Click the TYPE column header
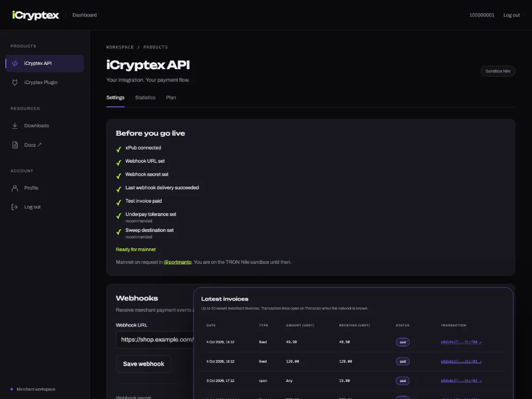Viewport: 532px width, 399px height. [x=264, y=326]
